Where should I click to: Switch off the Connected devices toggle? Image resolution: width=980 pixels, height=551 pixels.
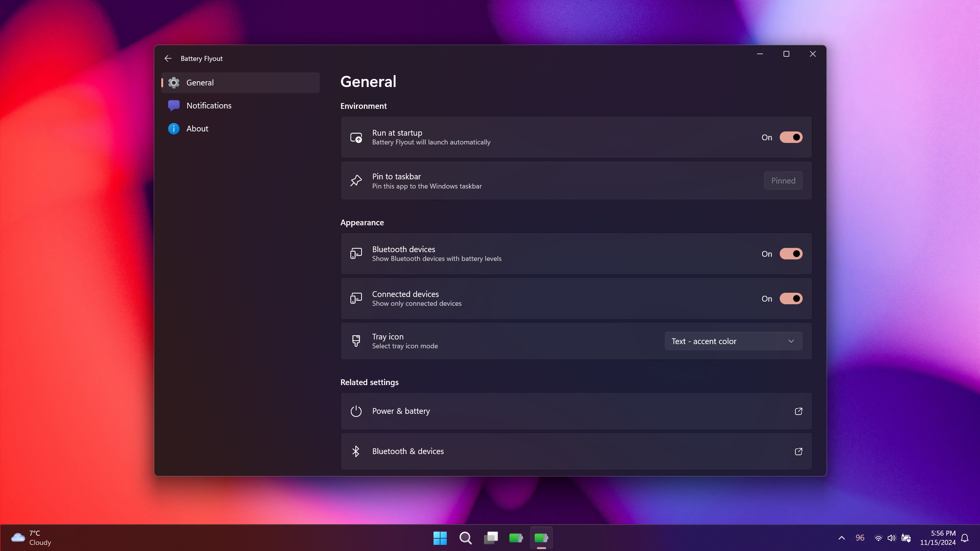click(791, 298)
